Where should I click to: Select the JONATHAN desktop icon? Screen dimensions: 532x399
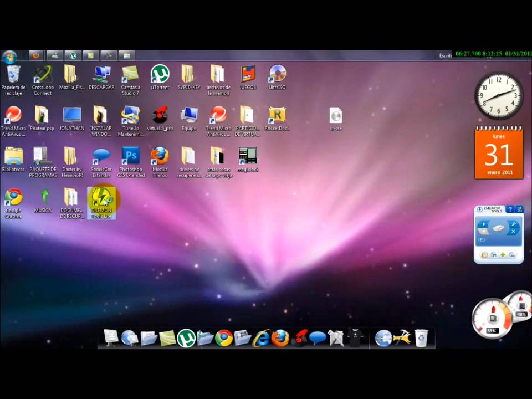72,119
